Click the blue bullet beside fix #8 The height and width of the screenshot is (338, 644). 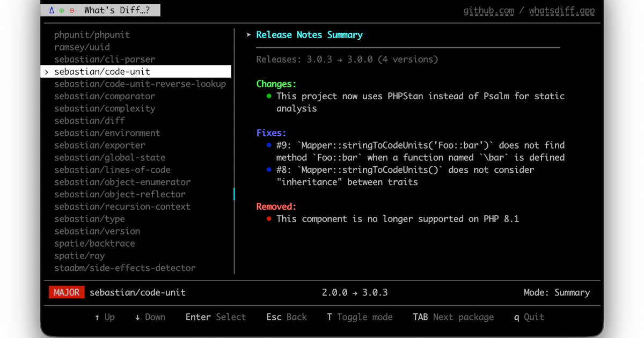[269, 170]
